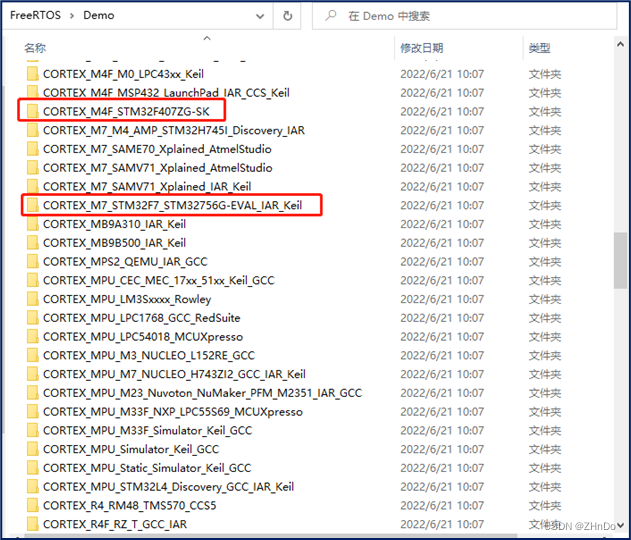Sort by the 类型 column header
This screenshot has width=631, height=540.
coord(539,48)
